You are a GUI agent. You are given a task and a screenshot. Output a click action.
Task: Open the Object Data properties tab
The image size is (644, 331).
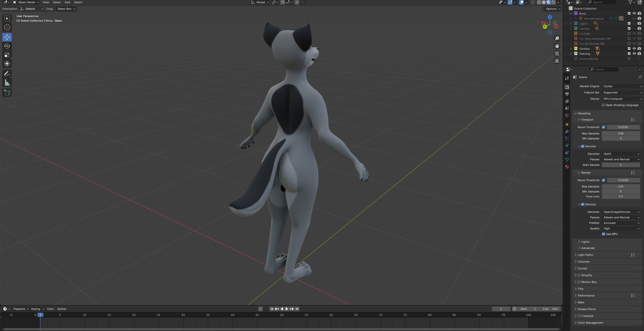pyautogui.click(x=567, y=160)
